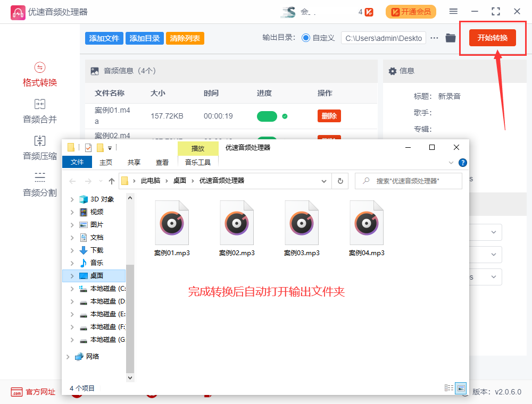Select 桌面 in the Explorer tree
Viewport: 532px width, 404px height.
coord(94,276)
